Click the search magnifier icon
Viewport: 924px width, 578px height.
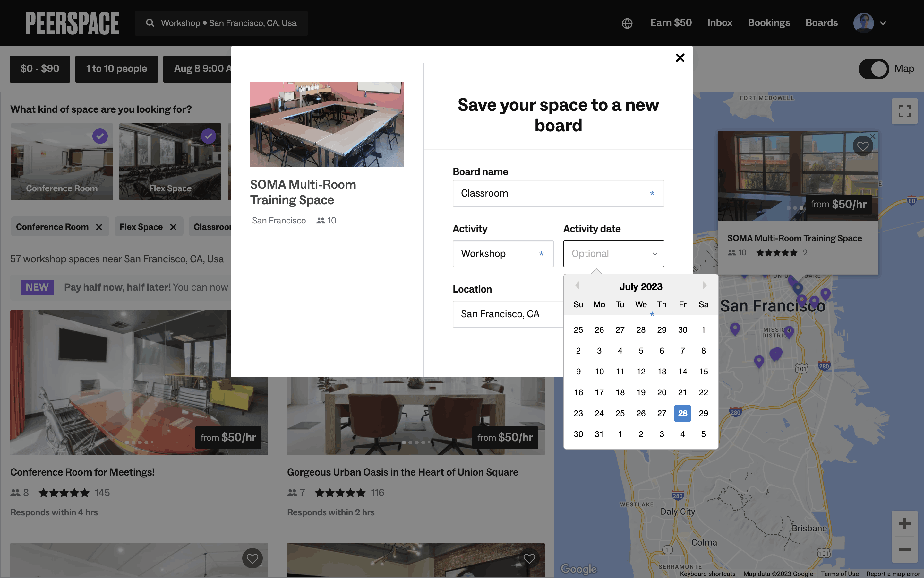click(150, 23)
